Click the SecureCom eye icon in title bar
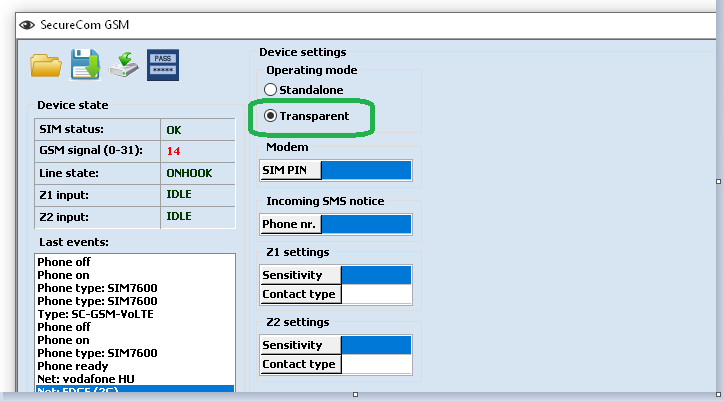Image resolution: width=724 pixels, height=401 pixels. (27, 24)
